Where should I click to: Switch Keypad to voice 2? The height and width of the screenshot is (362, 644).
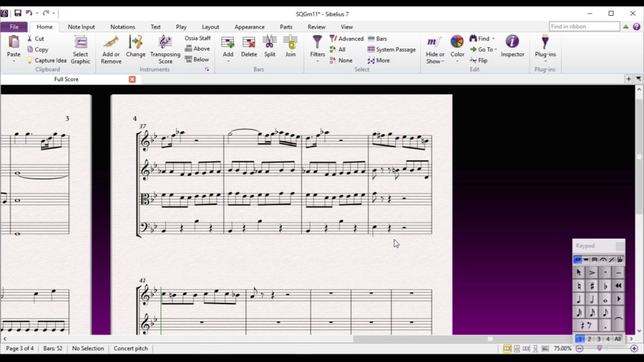coord(589,339)
